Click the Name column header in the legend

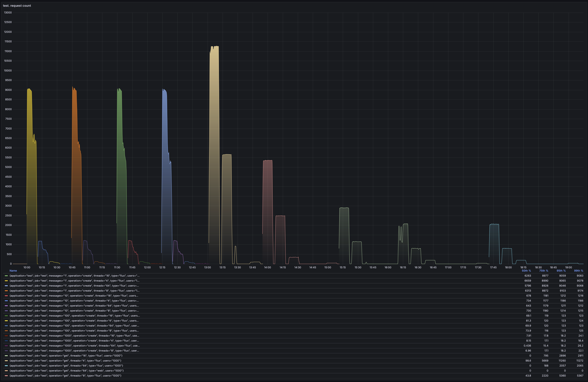(13, 271)
